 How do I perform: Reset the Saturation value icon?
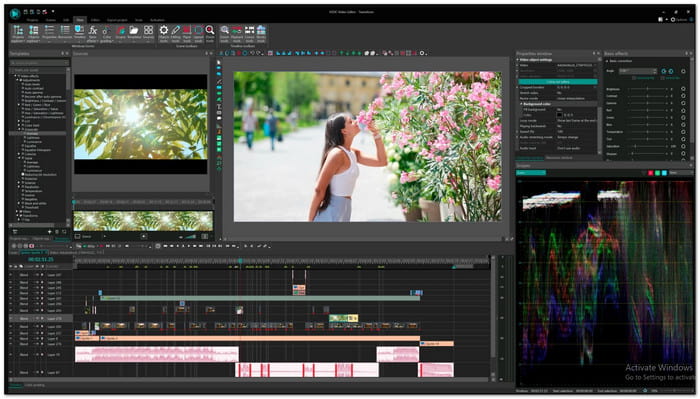click(683, 146)
